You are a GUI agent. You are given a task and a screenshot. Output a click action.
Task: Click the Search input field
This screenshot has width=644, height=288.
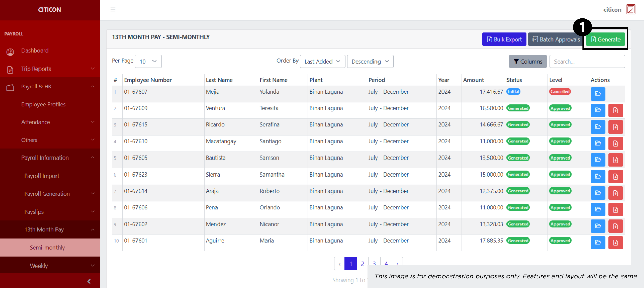tap(587, 61)
